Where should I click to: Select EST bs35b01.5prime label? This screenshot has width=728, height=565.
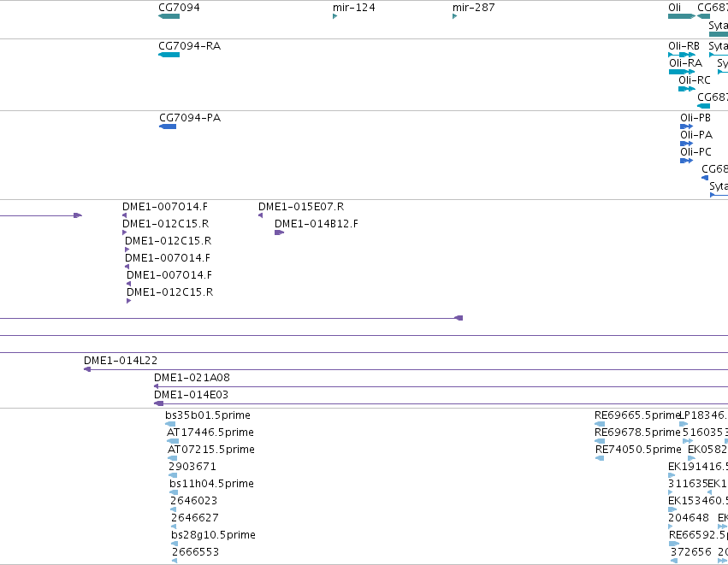pyautogui.click(x=208, y=415)
